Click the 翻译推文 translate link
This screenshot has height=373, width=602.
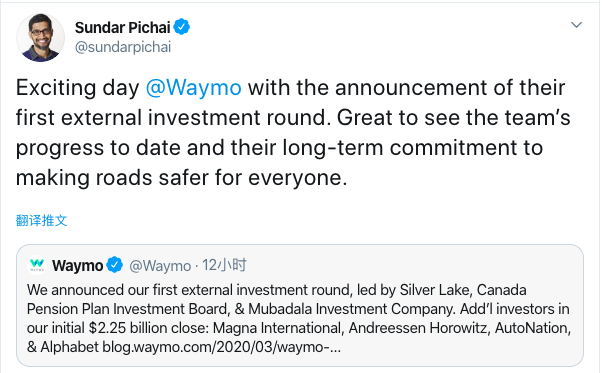41,220
